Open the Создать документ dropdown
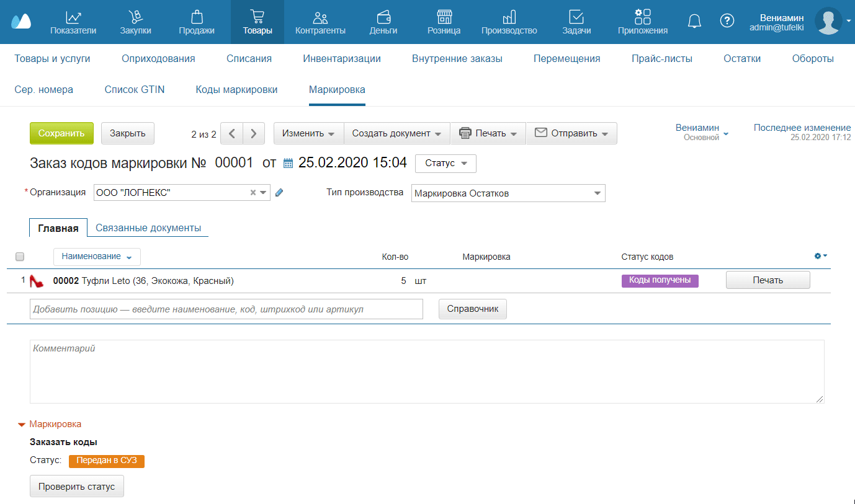 397,133
